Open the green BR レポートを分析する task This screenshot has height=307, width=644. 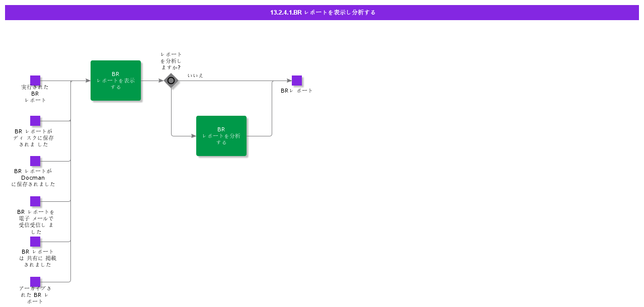(221, 136)
